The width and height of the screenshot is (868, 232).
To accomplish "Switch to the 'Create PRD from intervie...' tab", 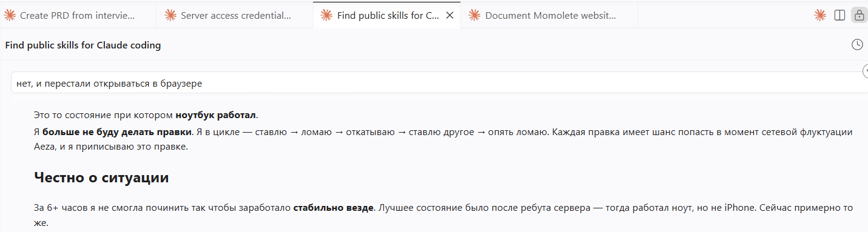I will [x=78, y=16].
